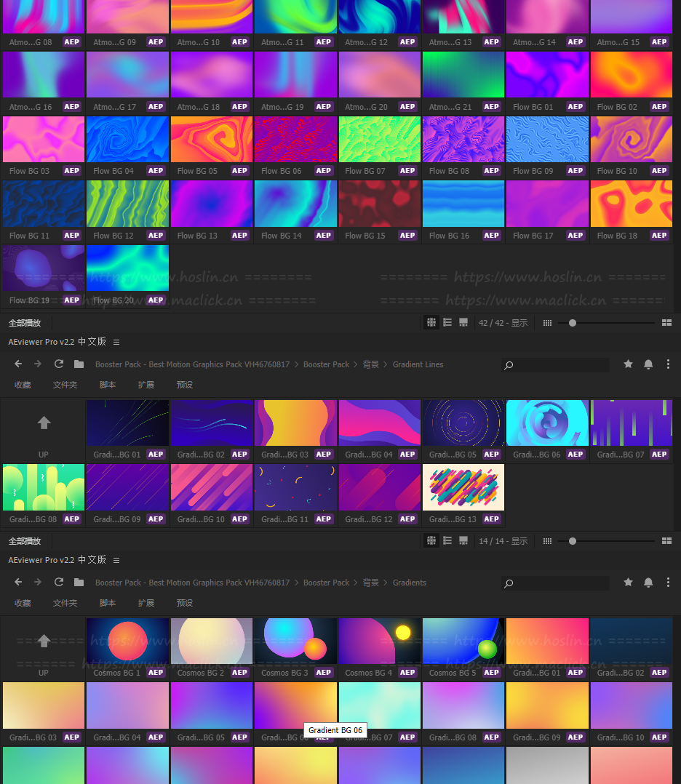Open folder icon in Gradient Lines panel
The width and height of the screenshot is (681, 784).
79,364
